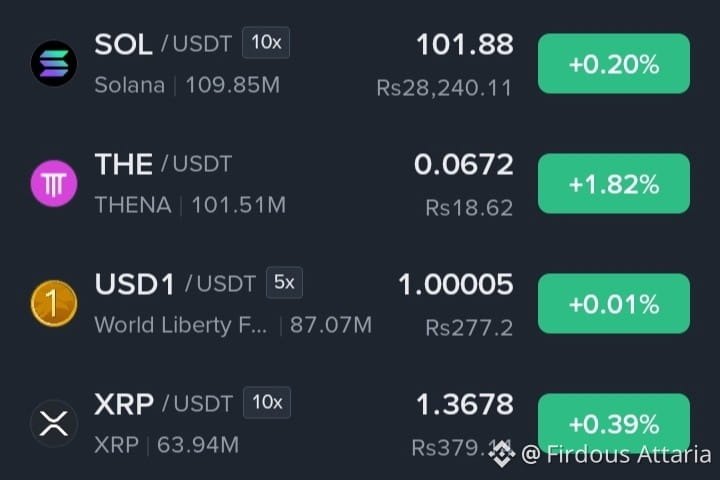Open the XRP/USDT trading pair
The image size is (720, 480).
pyautogui.click(x=163, y=404)
